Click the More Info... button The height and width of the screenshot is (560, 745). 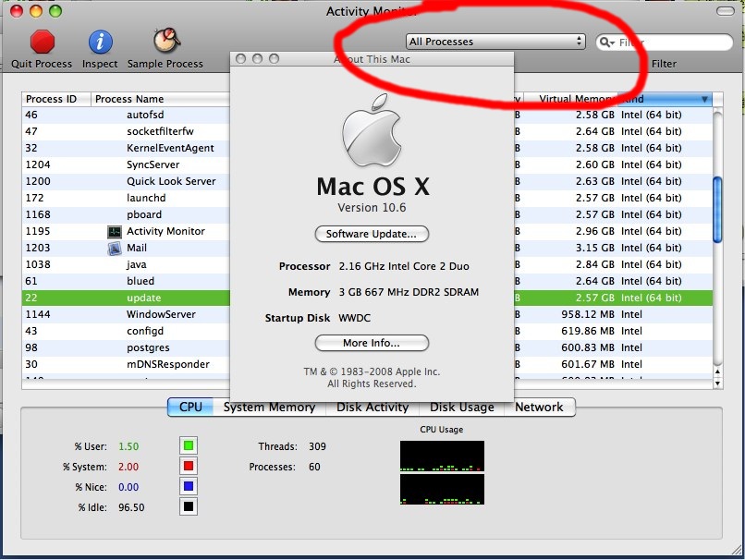point(372,343)
